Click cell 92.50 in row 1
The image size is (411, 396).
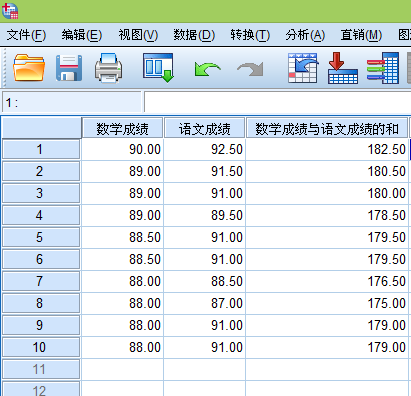click(x=204, y=149)
